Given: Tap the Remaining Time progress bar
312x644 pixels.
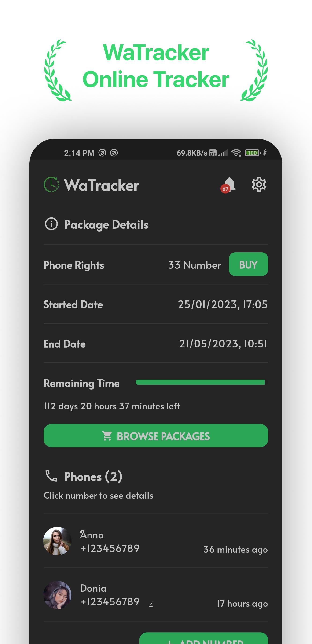Looking at the screenshot, I should pyautogui.click(x=202, y=382).
